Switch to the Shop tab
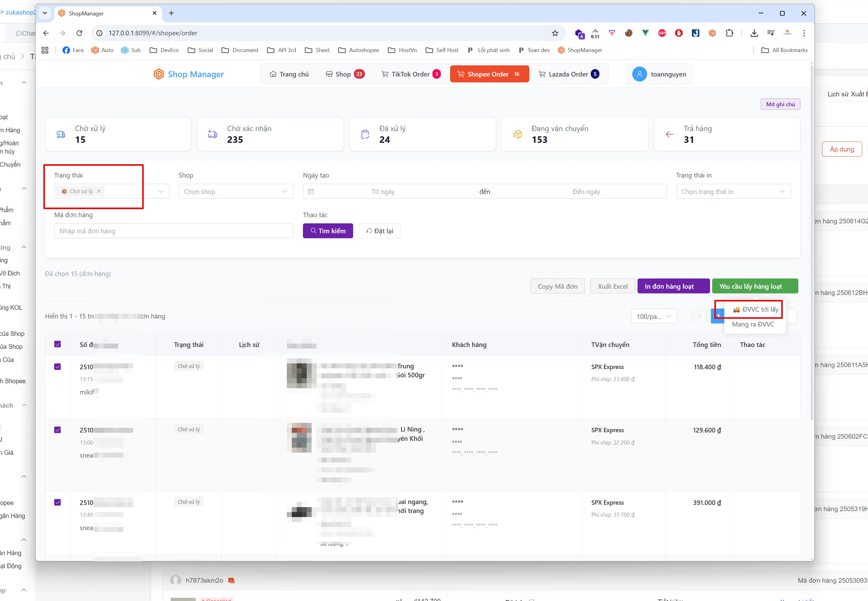868x601 pixels. pos(345,74)
